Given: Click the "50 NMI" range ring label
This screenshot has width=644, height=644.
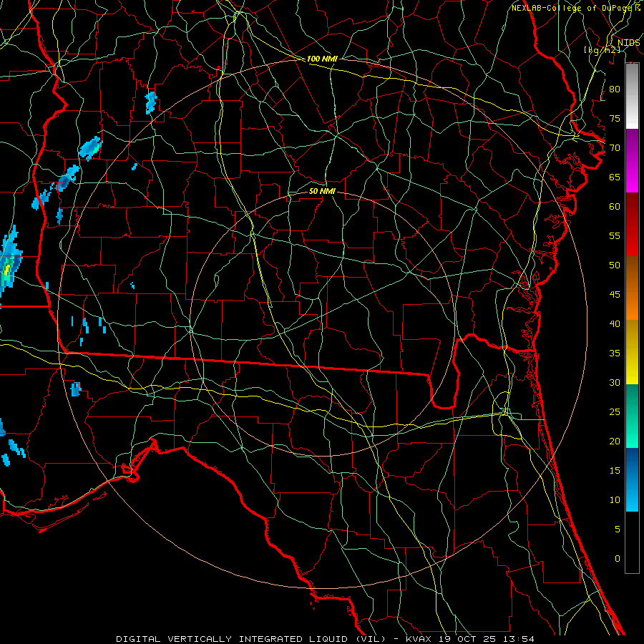Looking at the screenshot, I should pyautogui.click(x=322, y=191).
